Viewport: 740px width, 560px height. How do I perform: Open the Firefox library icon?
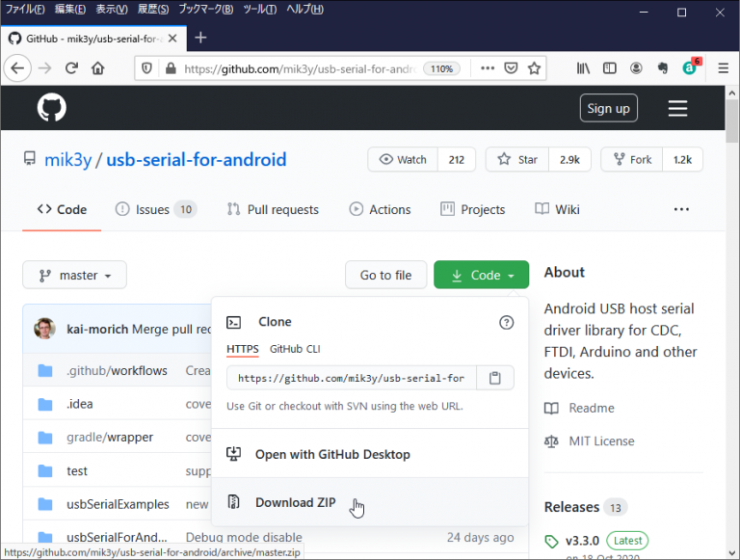[583, 68]
